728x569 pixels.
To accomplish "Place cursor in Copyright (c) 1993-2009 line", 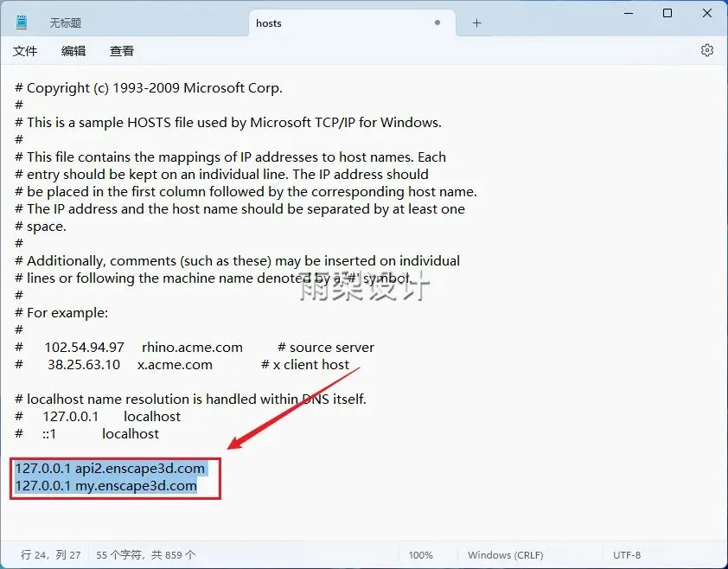I will pyautogui.click(x=149, y=88).
